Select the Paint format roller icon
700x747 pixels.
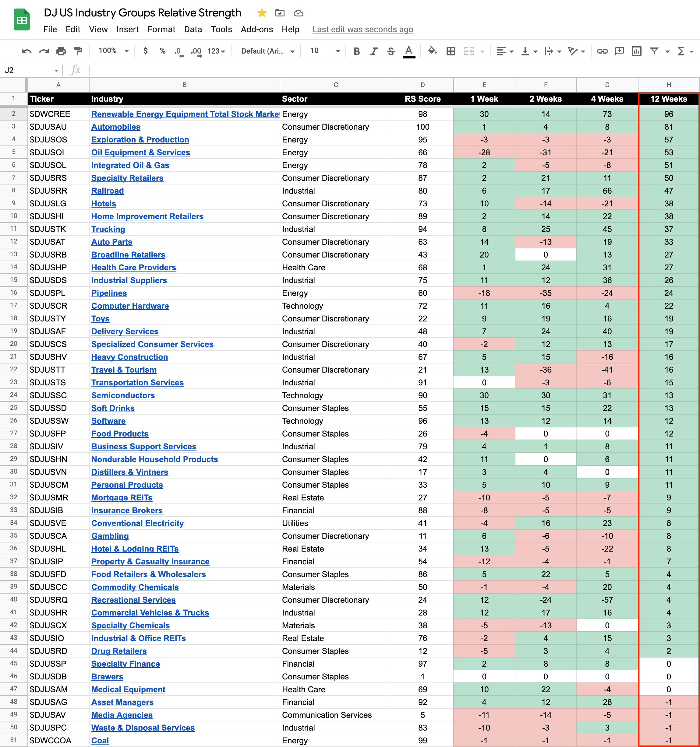78,51
